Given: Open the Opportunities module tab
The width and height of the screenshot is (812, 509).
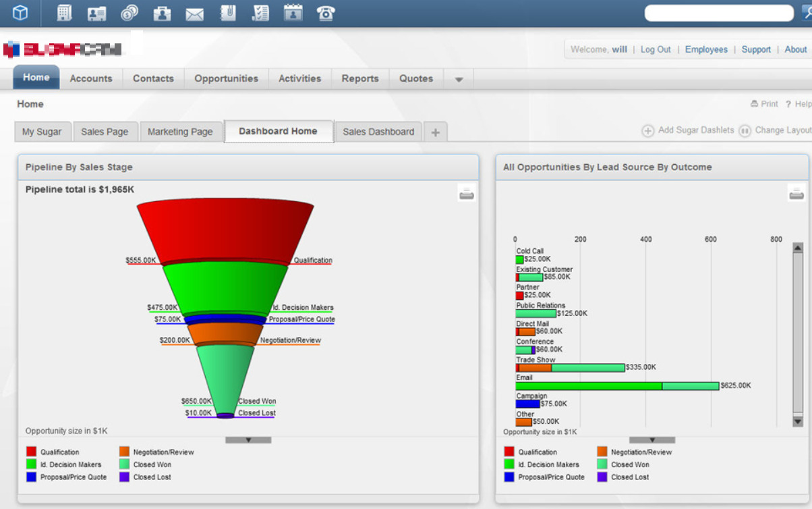Looking at the screenshot, I should pyautogui.click(x=226, y=78).
